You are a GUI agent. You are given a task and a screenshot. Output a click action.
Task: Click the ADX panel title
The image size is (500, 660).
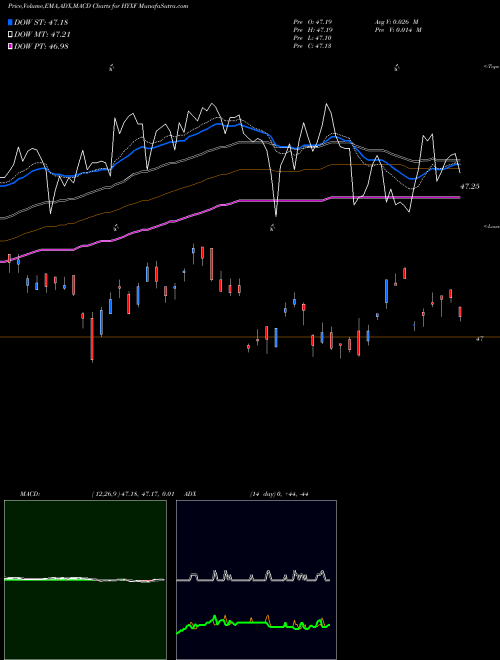click(x=190, y=494)
